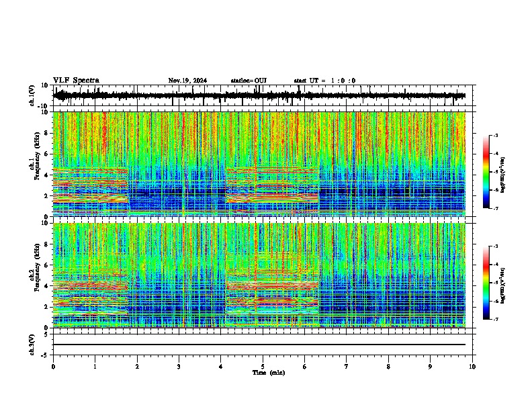Click the 'ch.3(V)' axis label
The width and height of the screenshot is (532, 411).
(x=32, y=345)
